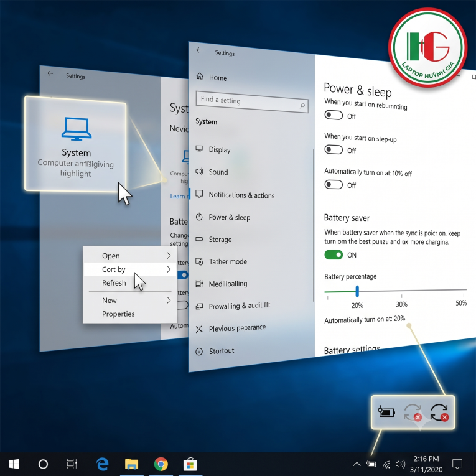Click the Sound speaker icon in sidebar
Screen dimensions: 476x476
[x=199, y=171]
